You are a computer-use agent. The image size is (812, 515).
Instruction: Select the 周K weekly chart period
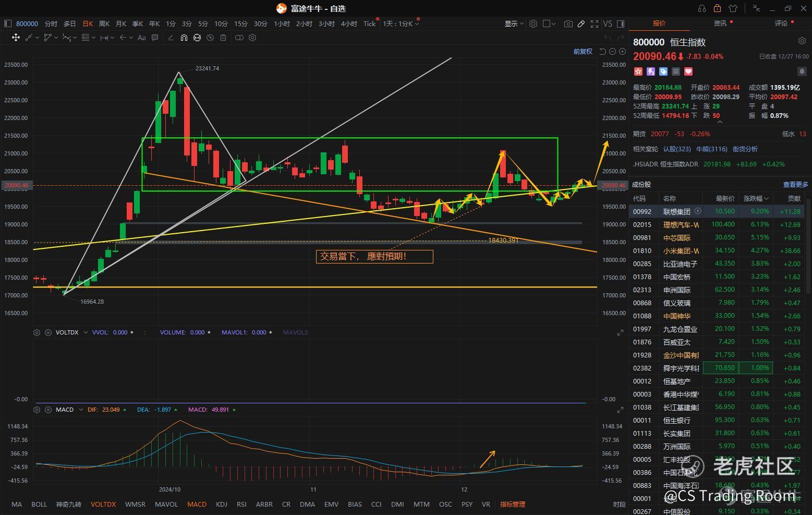click(x=104, y=23)
